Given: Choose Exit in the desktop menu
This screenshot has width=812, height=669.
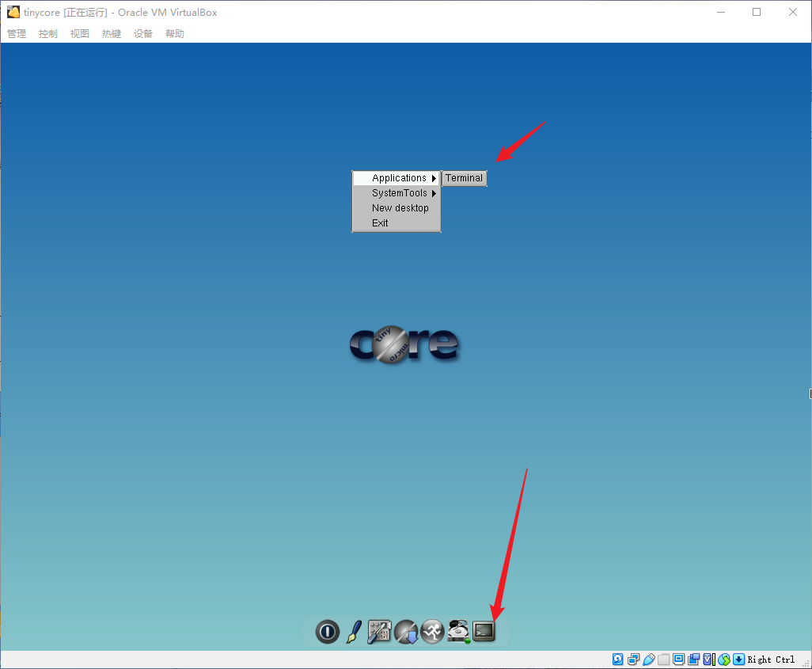Looking at the screenshot, I should [x=397, y=223].
